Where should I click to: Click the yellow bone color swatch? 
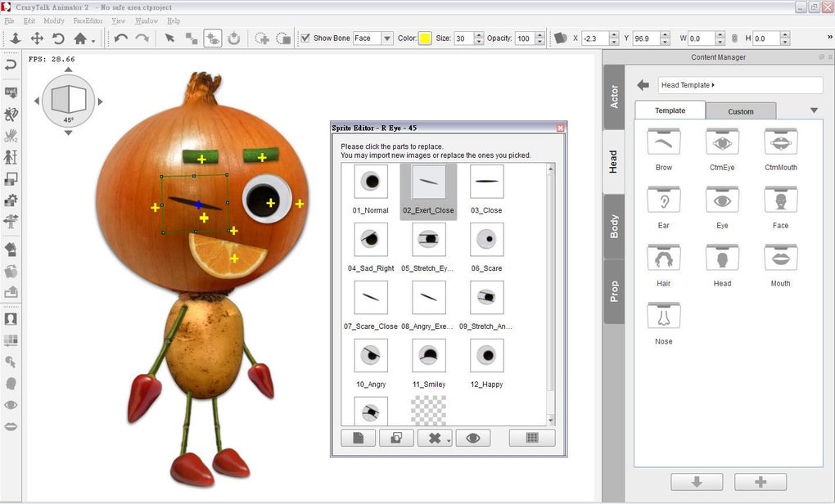(425, 38)
